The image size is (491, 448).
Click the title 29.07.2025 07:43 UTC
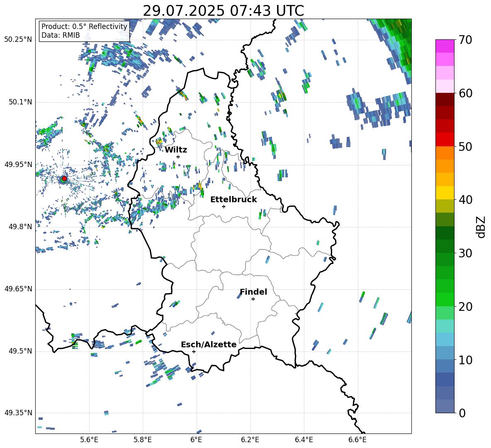223,11
